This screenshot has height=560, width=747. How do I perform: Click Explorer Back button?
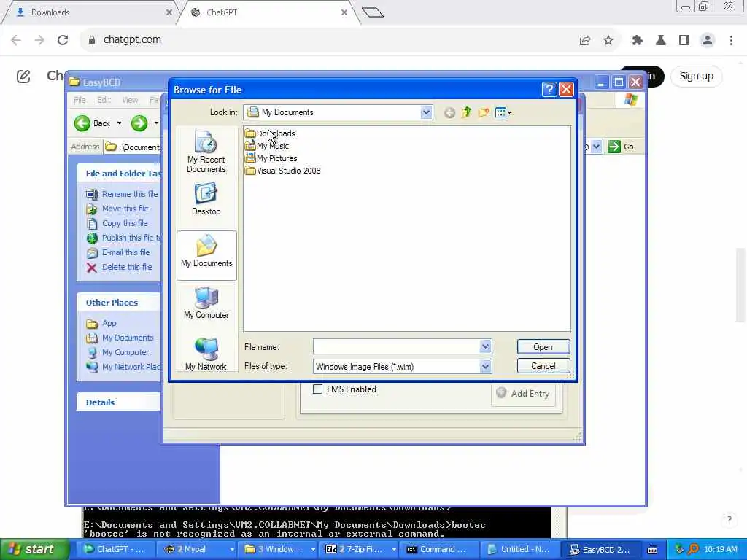(93, 123)
